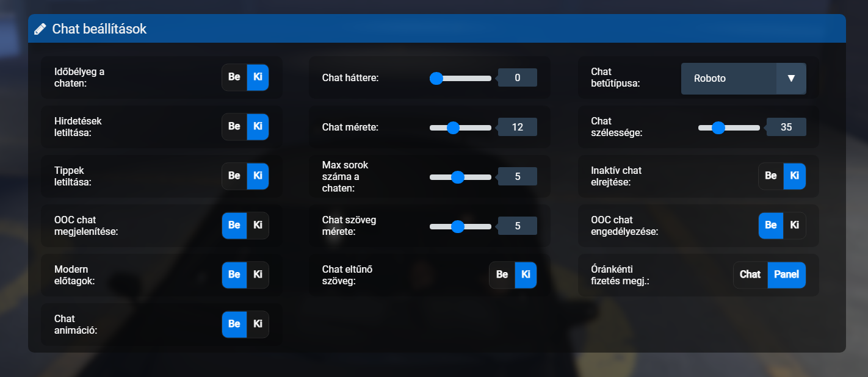The image size is (868, 377).
Task: Disable OOC chat megjelenítése with Ki
Action: coord(258,225)
